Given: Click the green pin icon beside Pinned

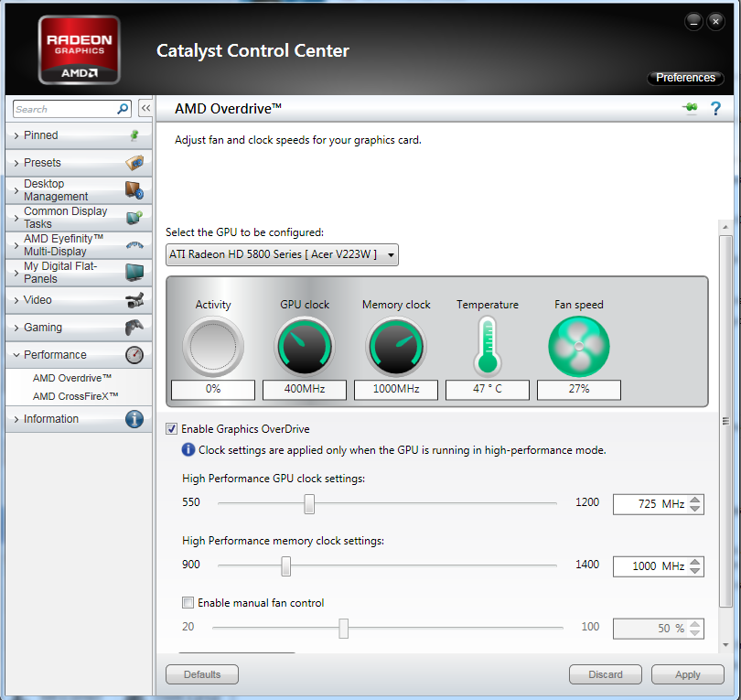Looking at the screenshot, I should click(134, 135).
